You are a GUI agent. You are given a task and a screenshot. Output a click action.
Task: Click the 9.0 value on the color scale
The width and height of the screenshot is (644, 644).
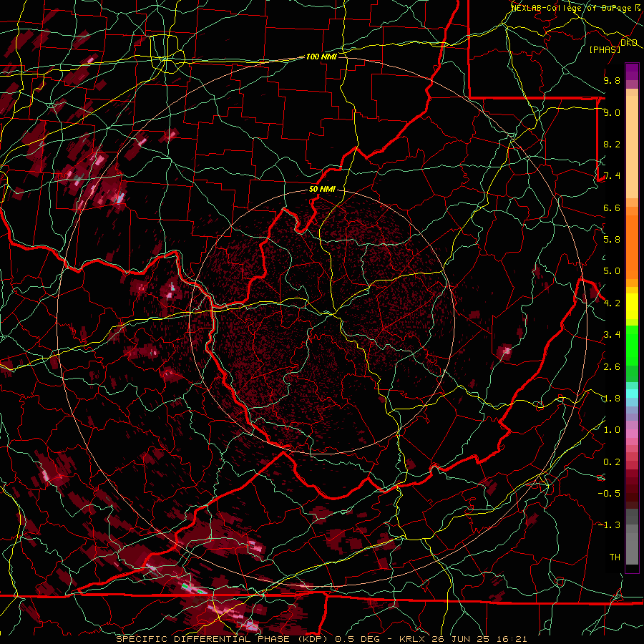[612, 112]
